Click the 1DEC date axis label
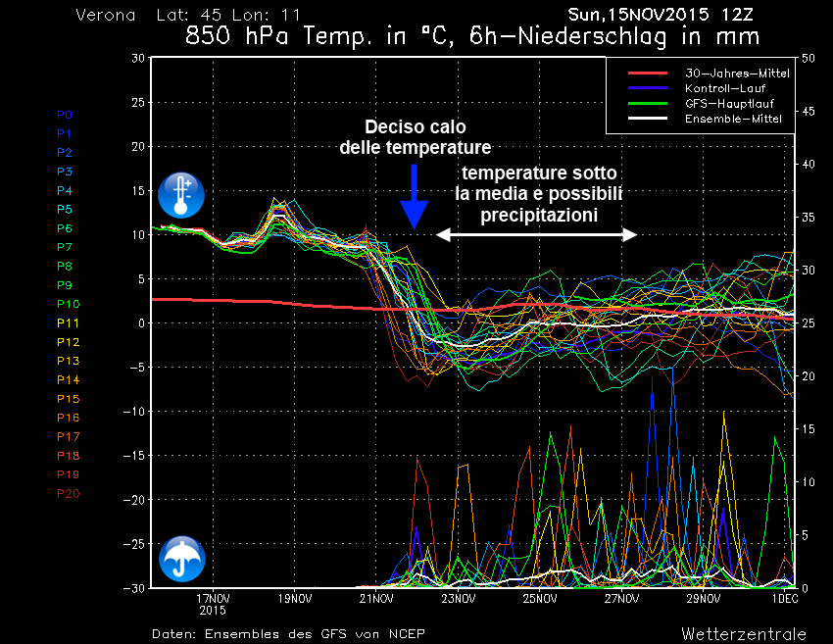This screenshot has width=833, height=644. 785,599
